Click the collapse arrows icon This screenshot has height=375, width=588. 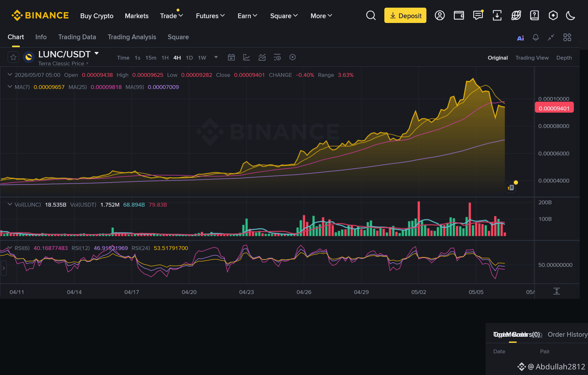coord(551,37)
